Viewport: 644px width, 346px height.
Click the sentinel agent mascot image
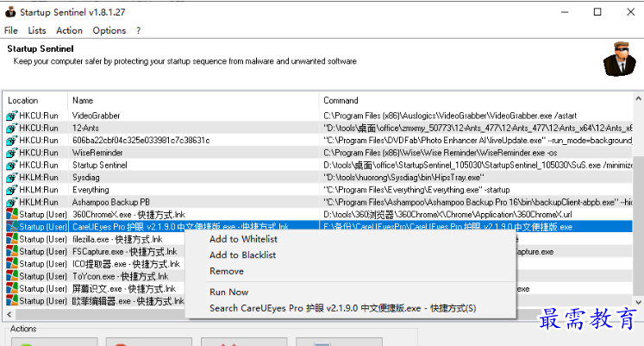tap(620, 60)
